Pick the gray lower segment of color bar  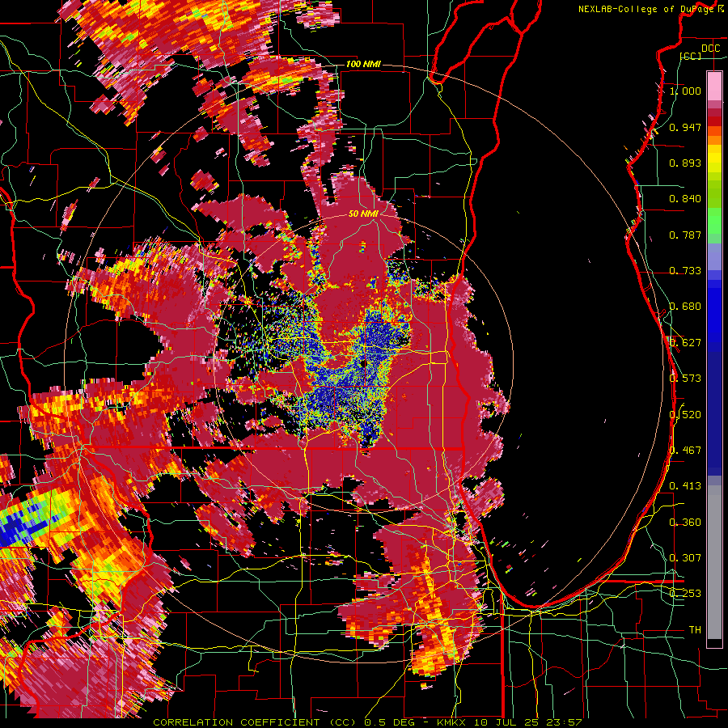(714, 562)
